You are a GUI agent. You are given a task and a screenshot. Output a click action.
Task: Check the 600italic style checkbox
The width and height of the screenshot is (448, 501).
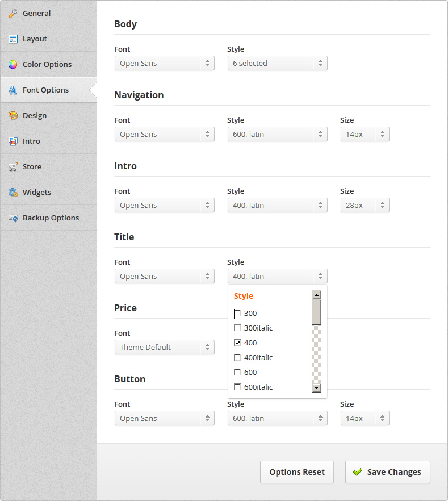237,387
